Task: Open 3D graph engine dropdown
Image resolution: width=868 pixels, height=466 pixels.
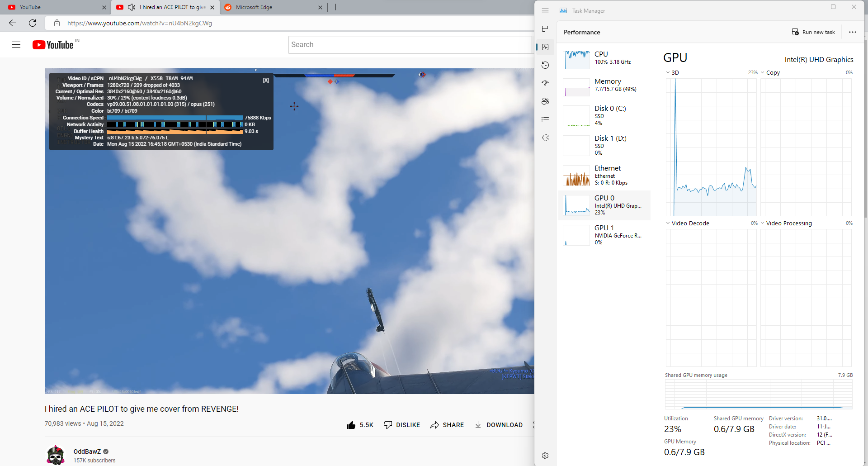Action: 668,72
